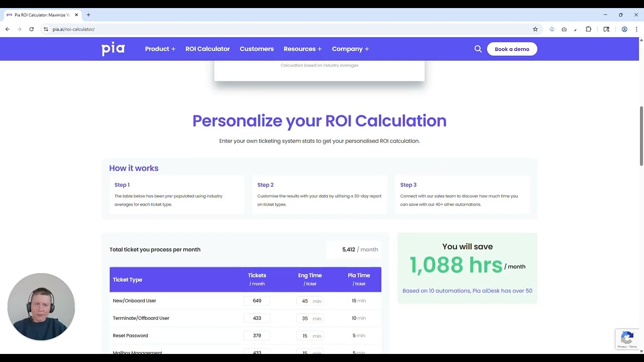Edit Terminate/Offboard User eng time 35
644x362 pixels.
pyautogui.click(x=309, y=318)
